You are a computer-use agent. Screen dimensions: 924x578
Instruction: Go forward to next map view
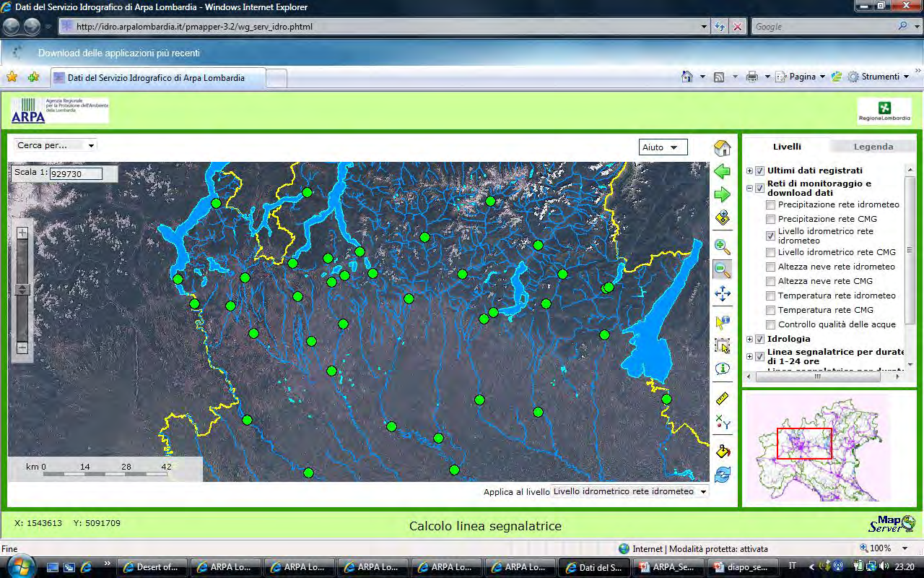coord(722,194)
